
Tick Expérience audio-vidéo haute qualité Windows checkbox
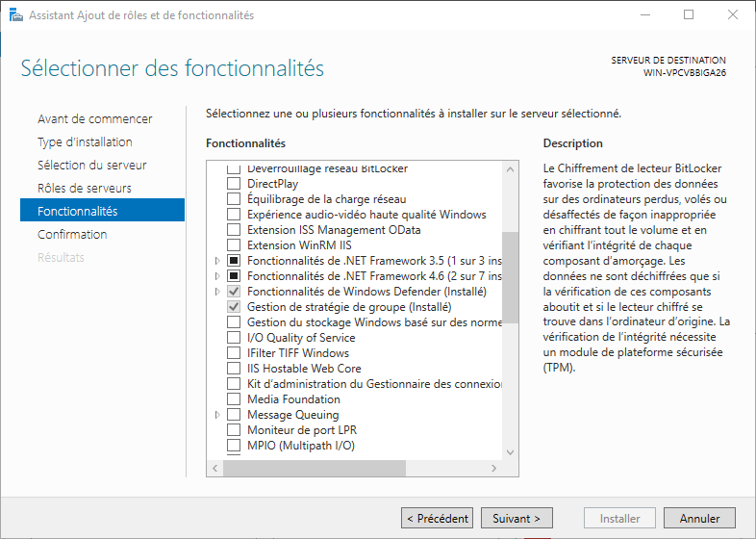pos(234,215)
